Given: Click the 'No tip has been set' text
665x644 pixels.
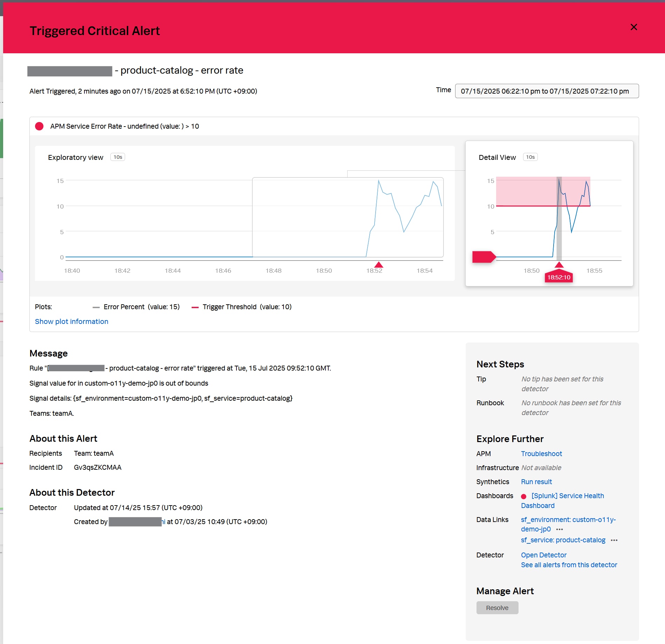Looking at the screenshot, I should (562, 384).
